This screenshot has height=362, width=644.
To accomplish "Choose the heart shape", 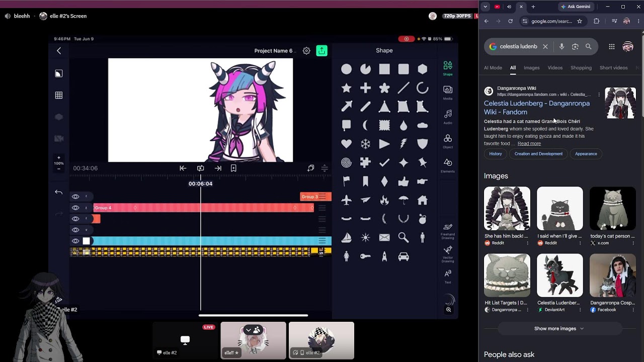I will pyautogui.click(x=346, y=144).
